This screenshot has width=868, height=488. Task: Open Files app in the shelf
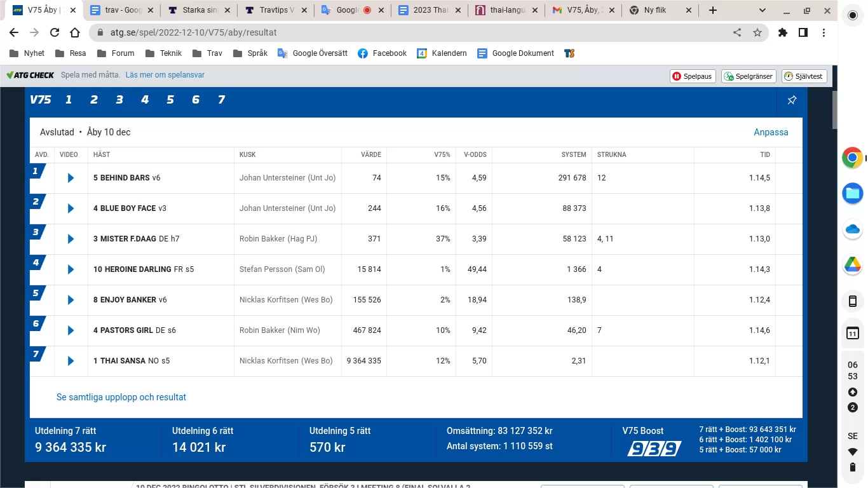pos(852,193)
